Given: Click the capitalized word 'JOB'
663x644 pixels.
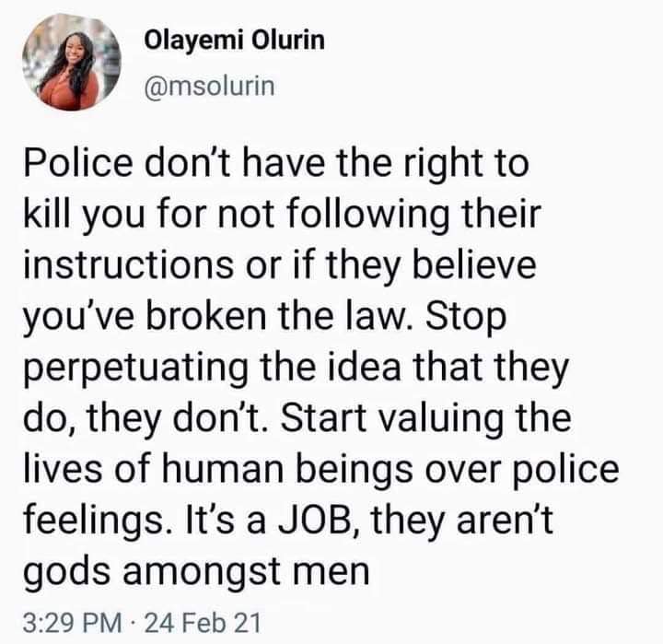Looking at the screenshot, I should point(315,521).
